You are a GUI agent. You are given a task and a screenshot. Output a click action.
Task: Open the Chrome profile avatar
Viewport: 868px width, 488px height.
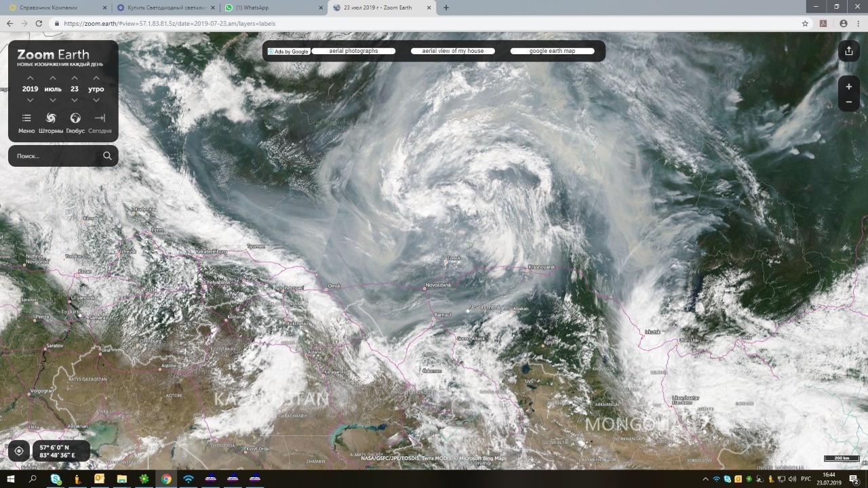click(844, 23)
